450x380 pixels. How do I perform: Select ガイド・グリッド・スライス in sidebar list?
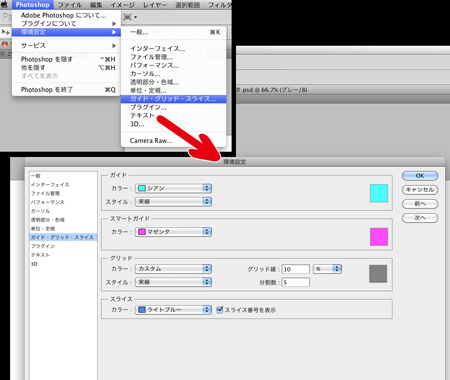pos(63,237)
